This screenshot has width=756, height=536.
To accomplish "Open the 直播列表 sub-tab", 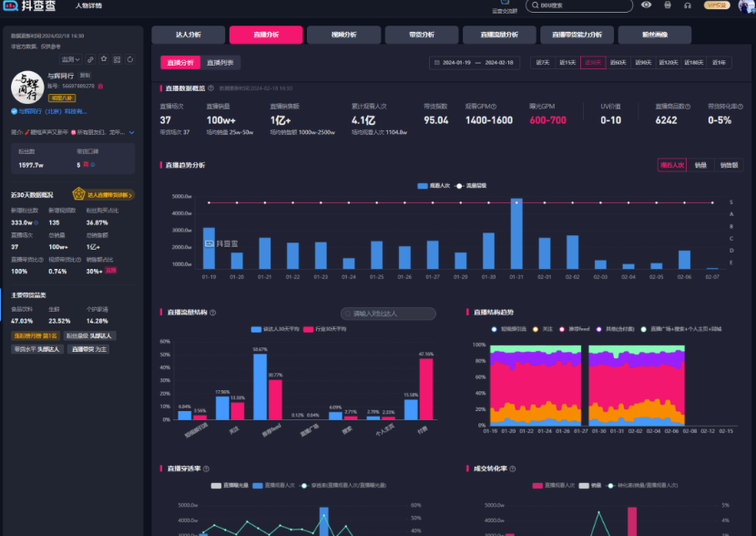I will coord(220,63).
